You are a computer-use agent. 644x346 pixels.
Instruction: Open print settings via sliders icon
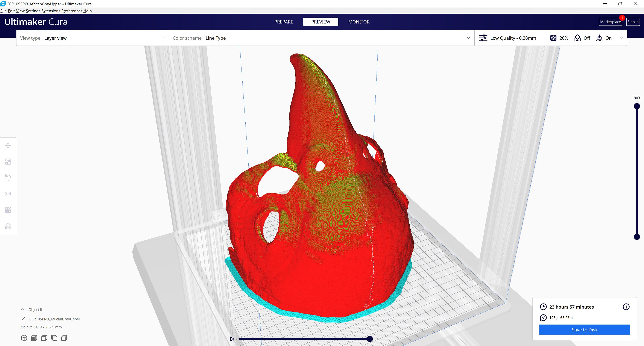[x=483, y=38]
